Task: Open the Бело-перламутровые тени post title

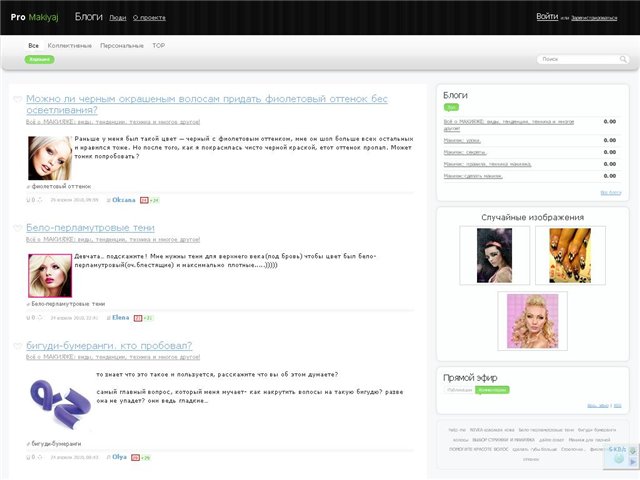Action: (90, 228)
